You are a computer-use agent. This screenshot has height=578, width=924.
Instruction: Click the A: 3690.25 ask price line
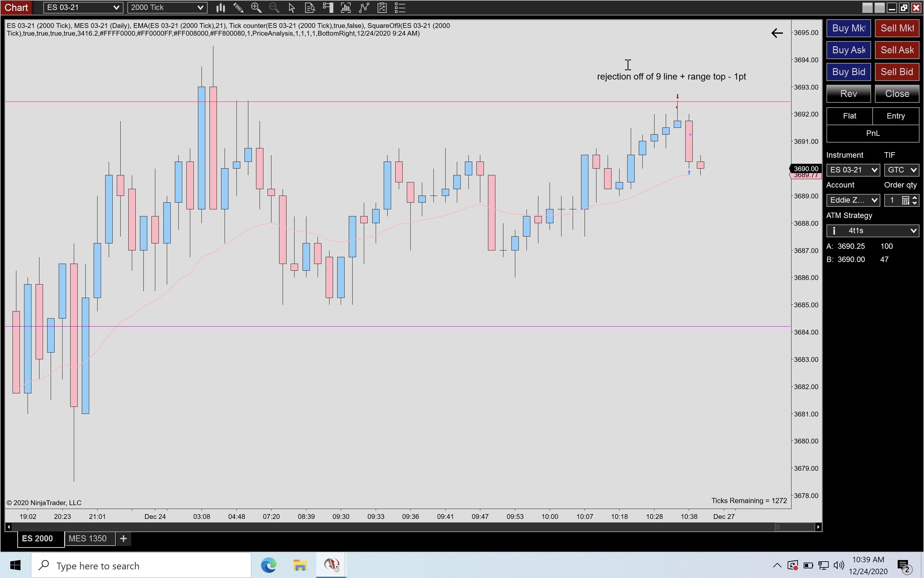860,247
